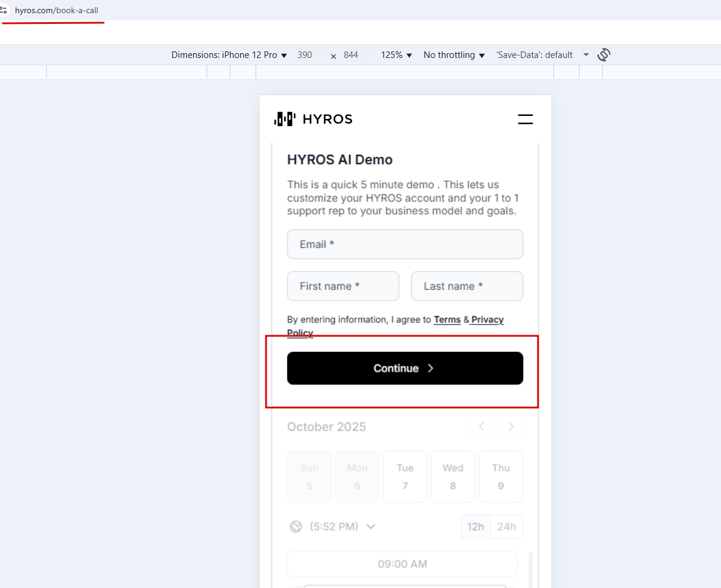Open the 125% zoom dropdown

pos(396,55)
